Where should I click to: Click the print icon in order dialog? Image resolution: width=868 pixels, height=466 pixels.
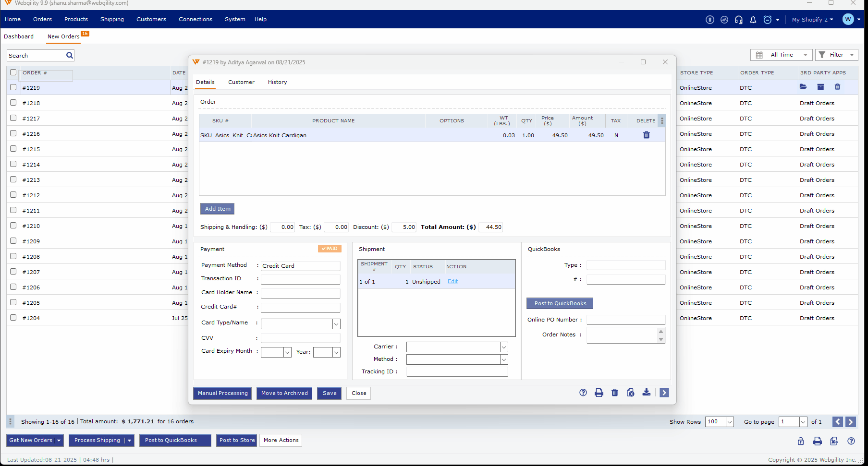pyautogui.click(x=599, y=393)
